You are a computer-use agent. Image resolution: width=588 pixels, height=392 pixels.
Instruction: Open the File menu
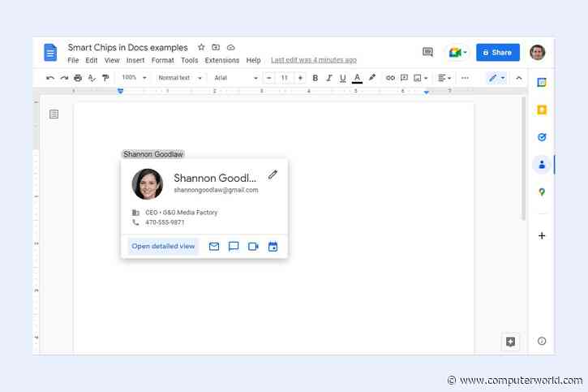coord(73,60)
